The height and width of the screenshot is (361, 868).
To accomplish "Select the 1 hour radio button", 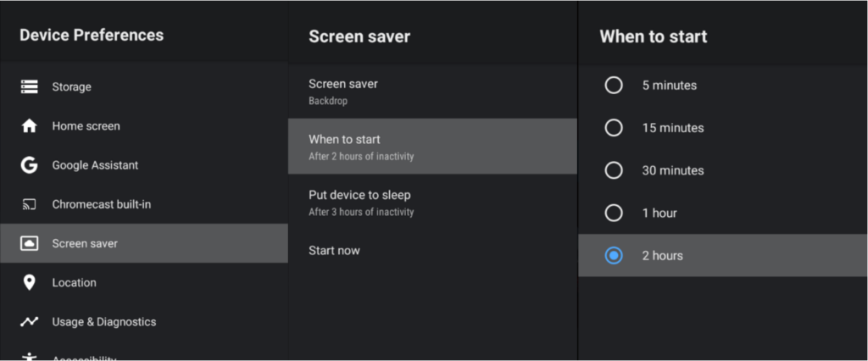I will pyautogui.click(x=614, y=214).
